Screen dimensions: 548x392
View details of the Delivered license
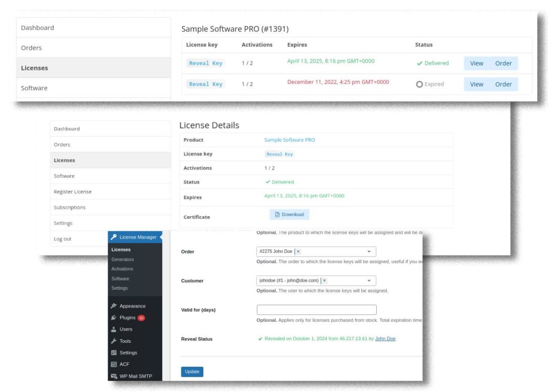[476, 63]
